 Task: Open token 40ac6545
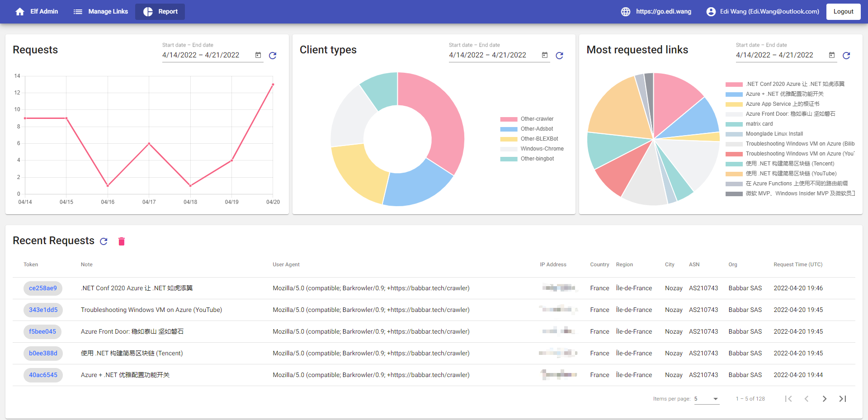click(x=43, y=375)
